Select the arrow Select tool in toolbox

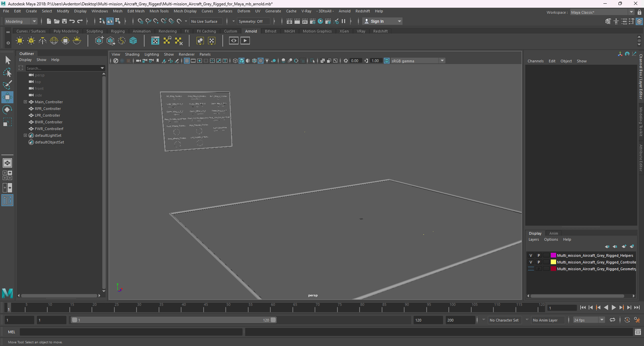[x=7, y=60]
